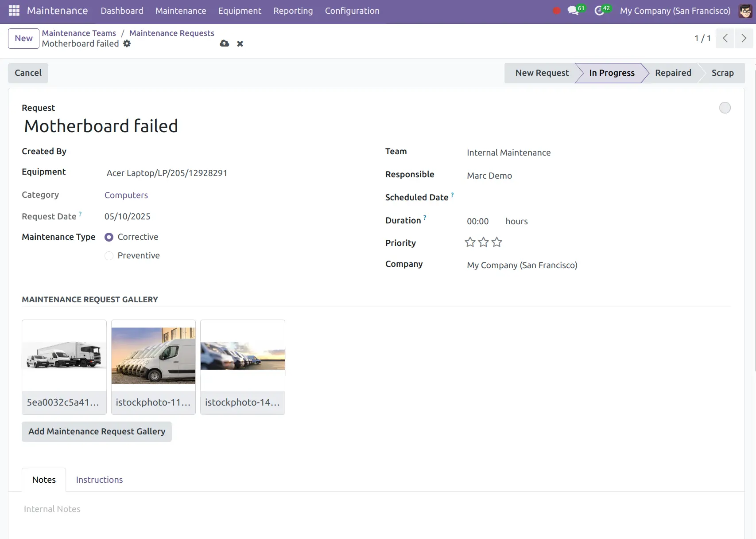Show the Request Date help tooltip question mark

click(80, 214)
